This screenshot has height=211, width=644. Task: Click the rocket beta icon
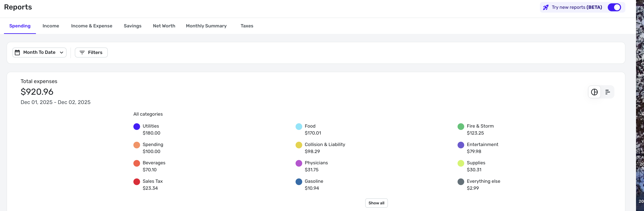(x=546, y=7)
